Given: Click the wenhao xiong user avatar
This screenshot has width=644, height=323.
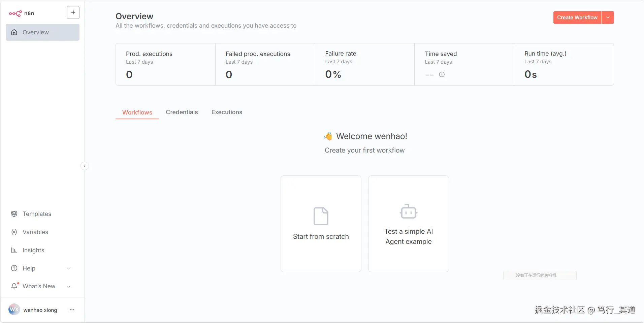Looking at the screenshot, I should click(x=14, y=310).
